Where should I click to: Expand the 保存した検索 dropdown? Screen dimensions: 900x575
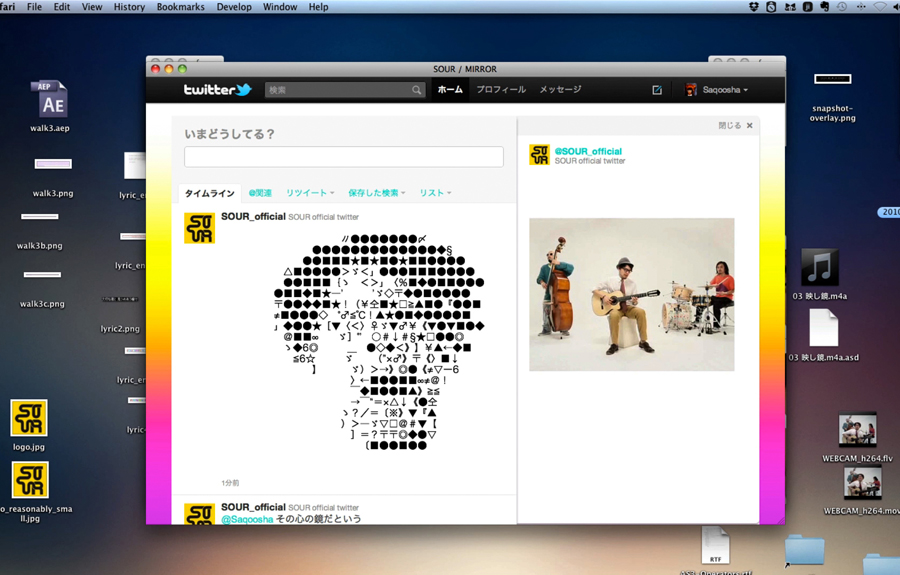(x=377, y=193)
